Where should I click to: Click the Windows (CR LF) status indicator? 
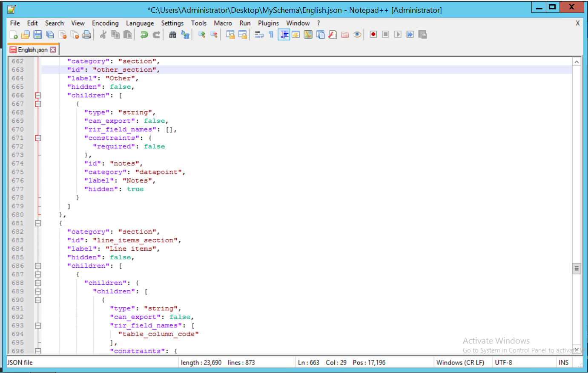click(x=461, y=362)
